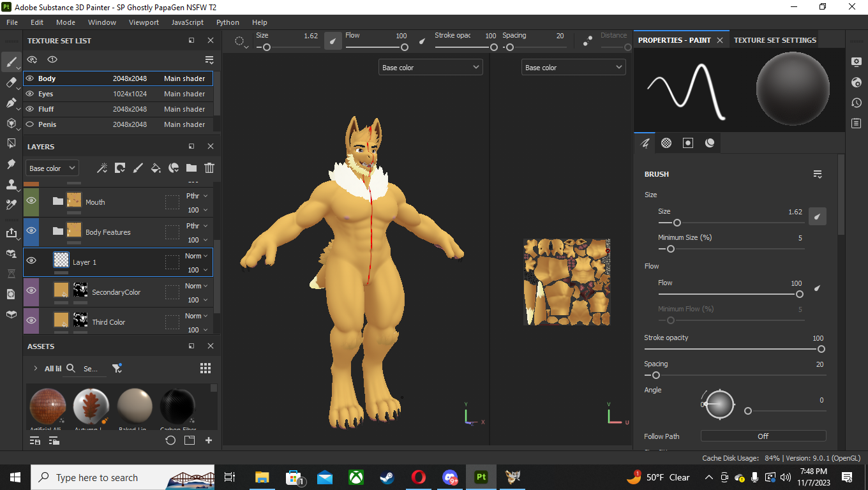Open the 3D viewport Base color dropdown

[x=430, y=68]
